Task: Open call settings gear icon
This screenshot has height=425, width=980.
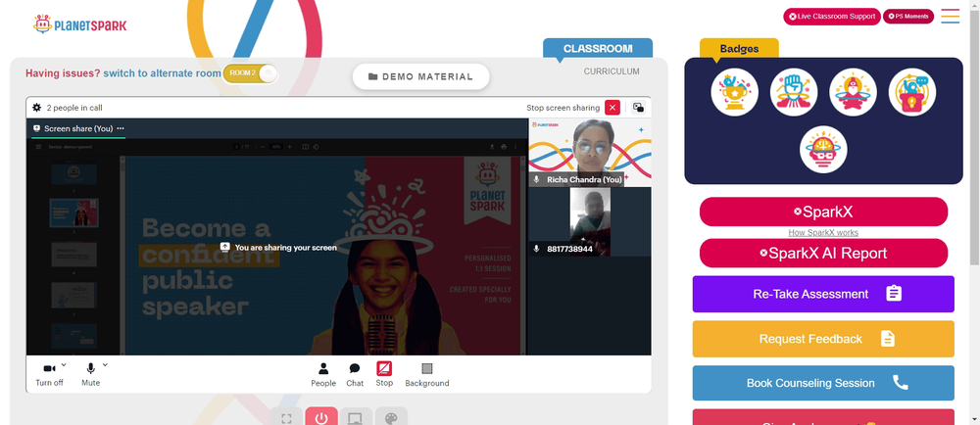Action: click(x=37, y=108)
